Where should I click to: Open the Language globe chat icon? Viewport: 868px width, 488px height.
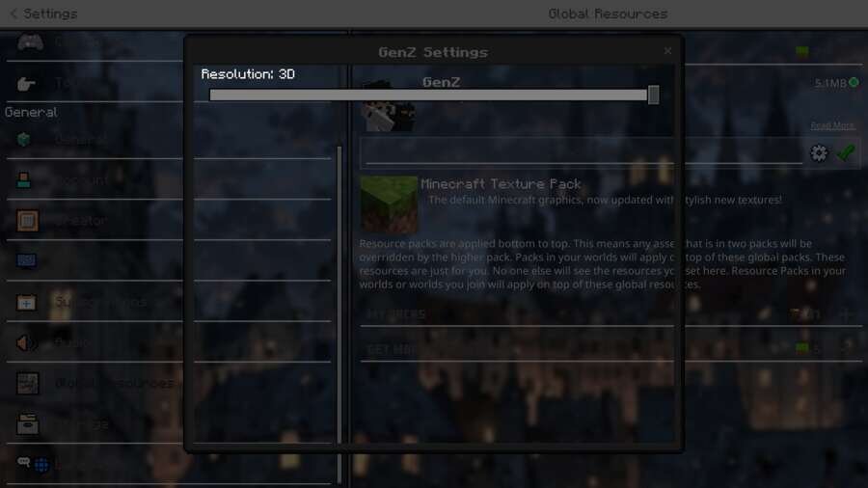(33, 464)
